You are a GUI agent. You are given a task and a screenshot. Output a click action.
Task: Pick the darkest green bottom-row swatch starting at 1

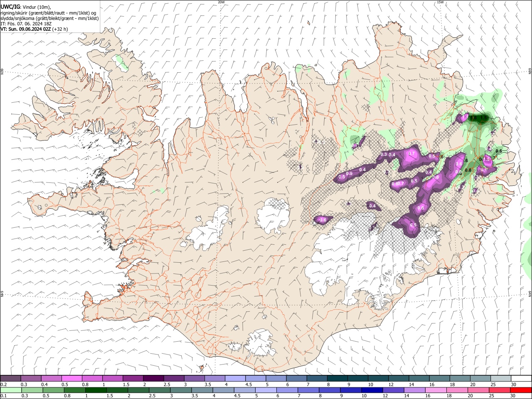[x=96, y=390]
